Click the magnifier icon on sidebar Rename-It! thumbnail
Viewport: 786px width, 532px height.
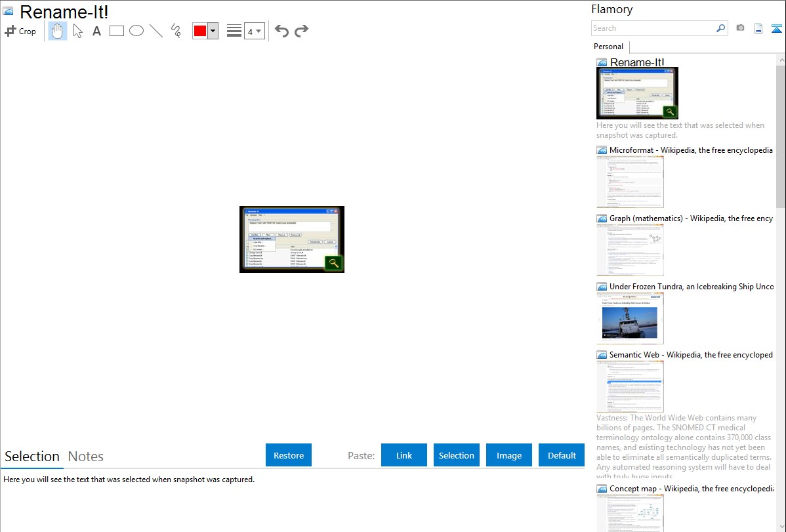670,112
